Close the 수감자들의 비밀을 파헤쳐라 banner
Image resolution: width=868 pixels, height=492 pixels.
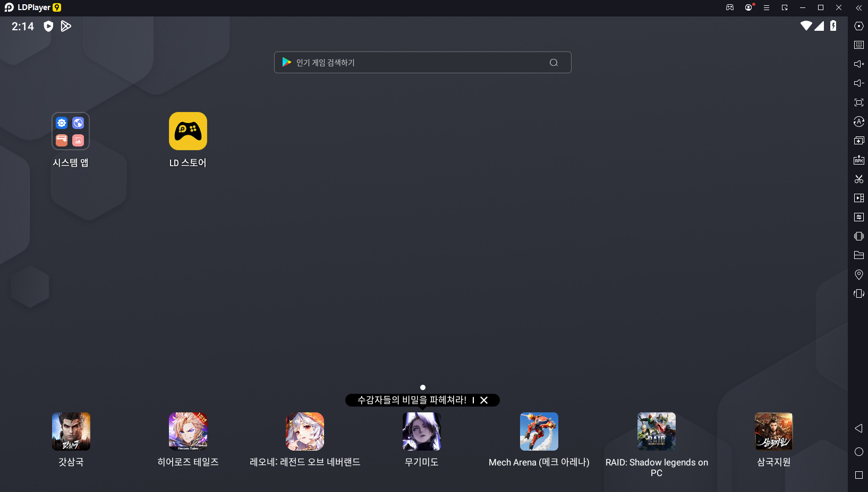[484, 400]
